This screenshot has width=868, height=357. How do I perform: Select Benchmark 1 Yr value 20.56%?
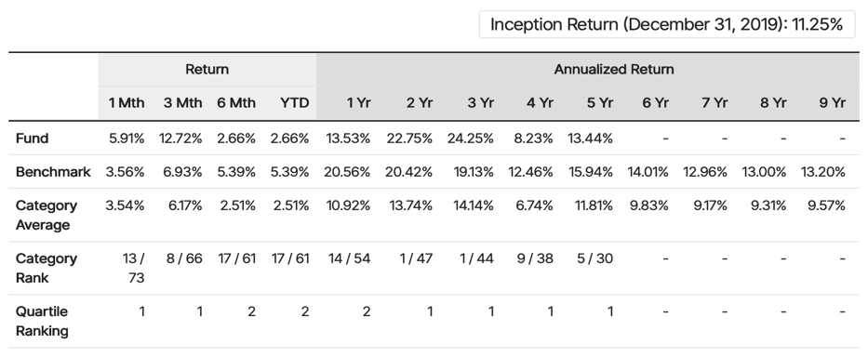[347, 172]
